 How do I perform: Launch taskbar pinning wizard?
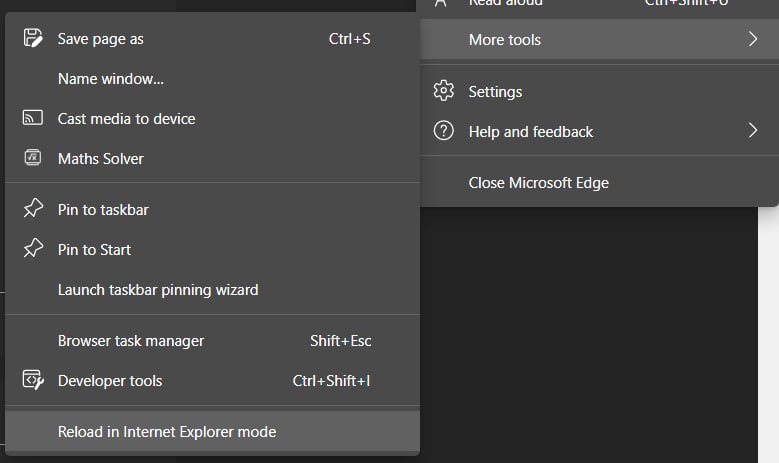(213, 290)
